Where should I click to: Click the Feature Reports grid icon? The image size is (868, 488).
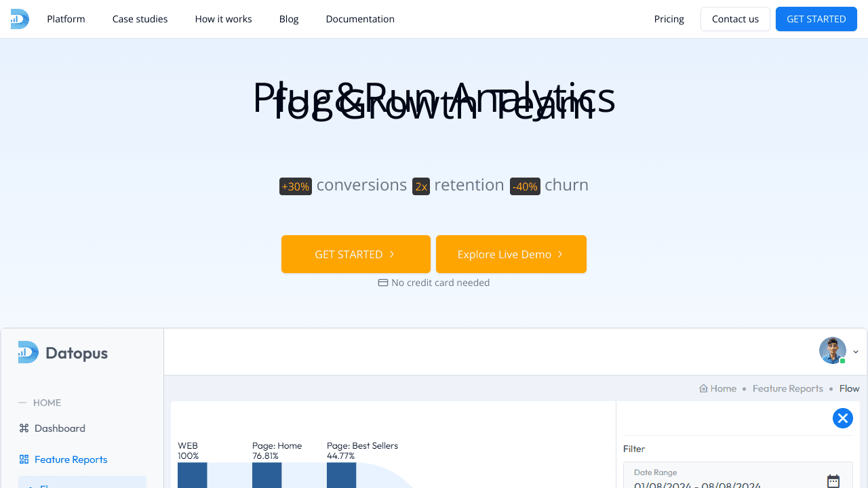[23, 460]
